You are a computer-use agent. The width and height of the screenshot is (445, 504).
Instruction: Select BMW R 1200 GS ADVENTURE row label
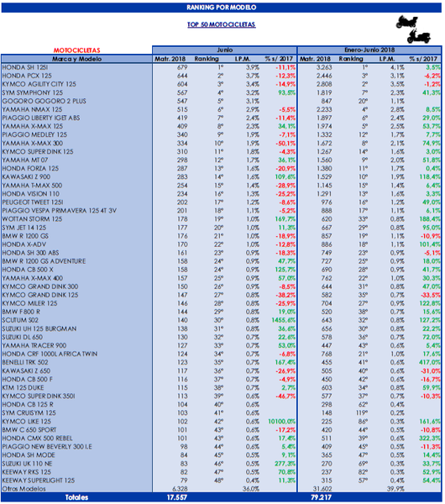[x=44, y=261]
